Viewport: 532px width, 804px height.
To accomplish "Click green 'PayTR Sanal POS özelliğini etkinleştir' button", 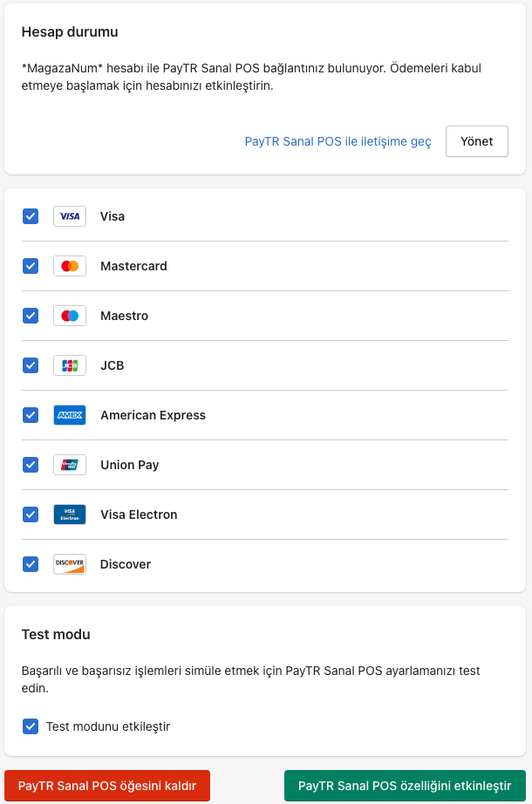I will tap(405, 786).
